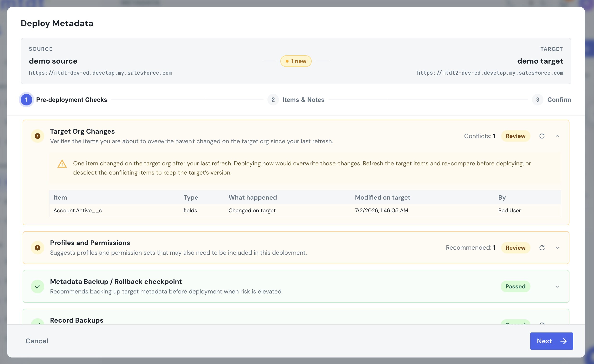The width and height of the screenshot is (594, 364).
Task: Click the 'Recommended: 1' counter
Action: pos(471,247)
